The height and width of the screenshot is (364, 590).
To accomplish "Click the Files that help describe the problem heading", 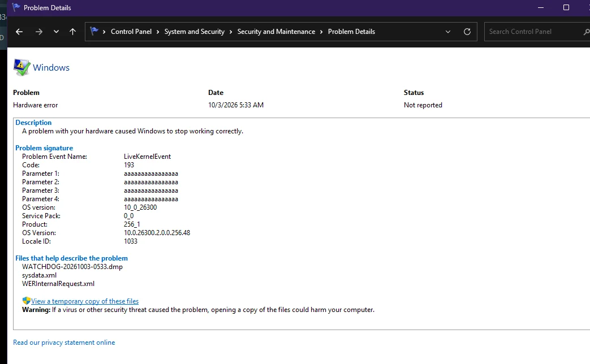I will click(71, 258).
